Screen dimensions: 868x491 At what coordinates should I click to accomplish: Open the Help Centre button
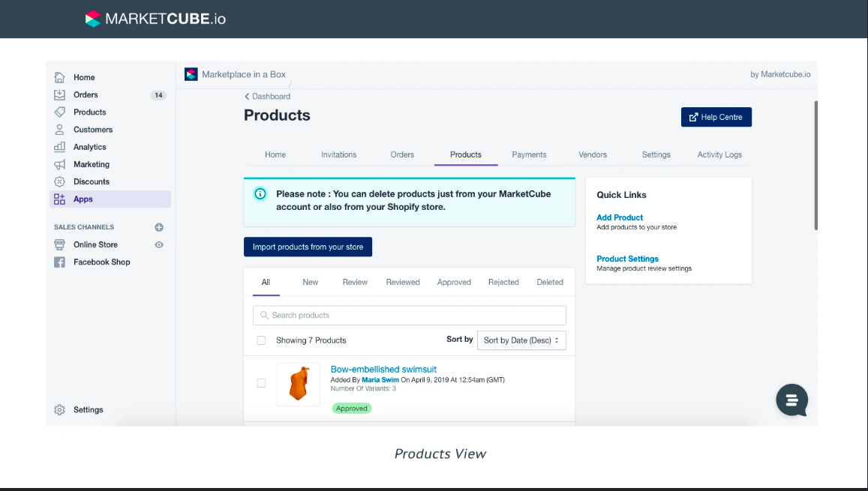(x=716, y=117)
